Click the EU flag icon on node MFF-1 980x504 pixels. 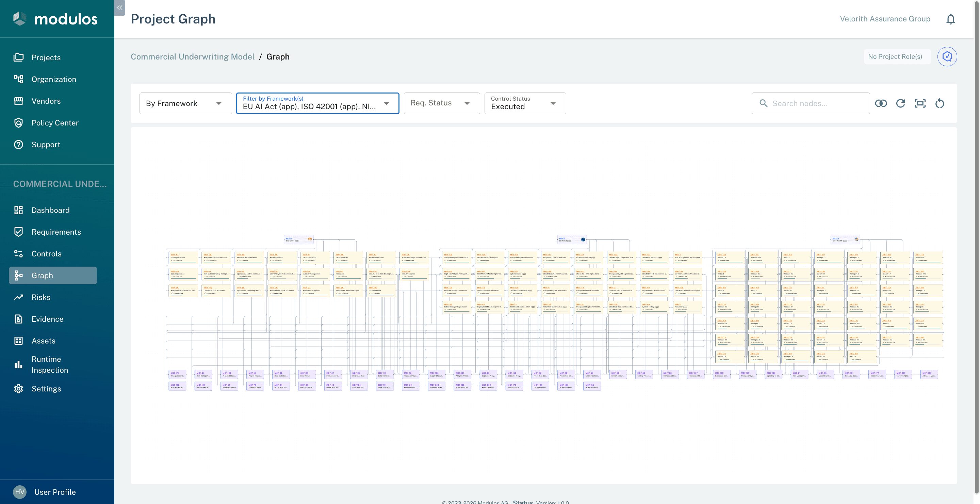coord(583,239)
